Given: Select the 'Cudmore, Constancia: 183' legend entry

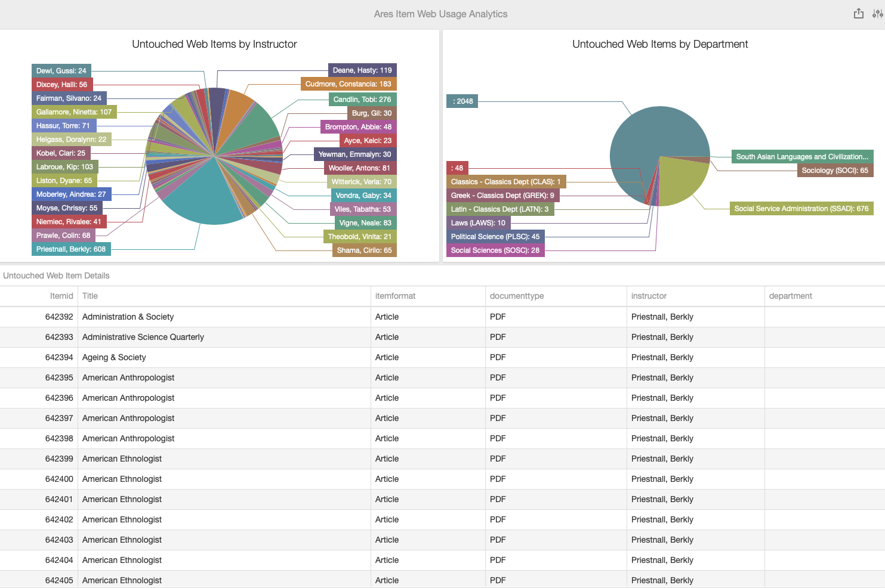Looking at the screenshot, I should click(349, 83).
